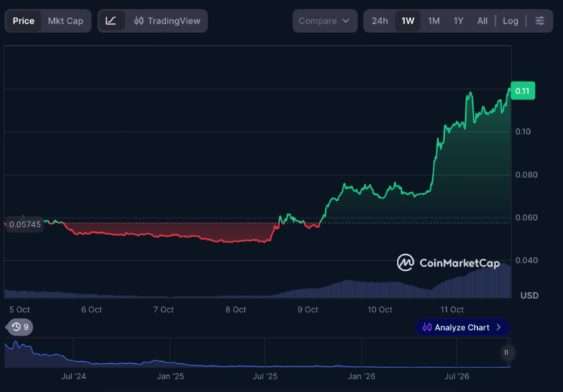Select the 1M time range
Viewport: 563px width, 392px height.
tap(434, 21)
